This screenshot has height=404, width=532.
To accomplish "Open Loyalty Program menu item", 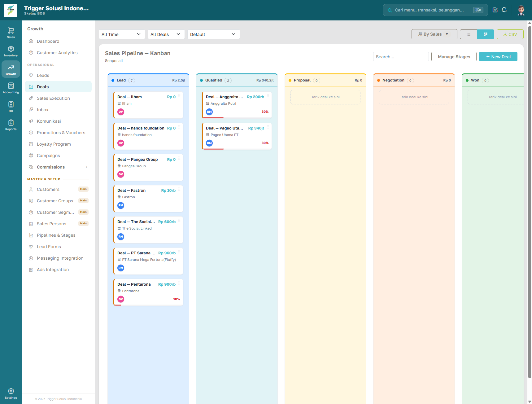I will [x=58, y=144].
